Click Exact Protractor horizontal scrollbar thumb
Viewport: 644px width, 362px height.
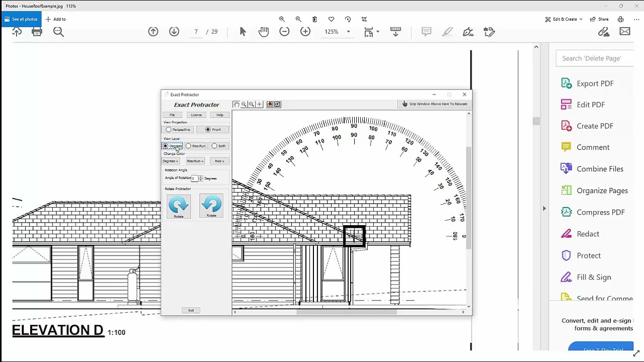pos(347,312)
